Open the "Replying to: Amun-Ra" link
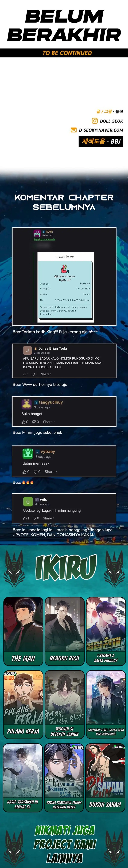Image resolution: width=128 pixels, height=868 pixels. pyautogui.click(x=44, y=239)
